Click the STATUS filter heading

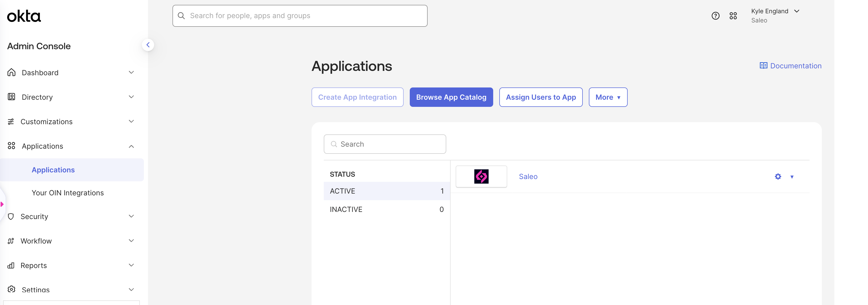pyautogui.click(x=342, y=174)
